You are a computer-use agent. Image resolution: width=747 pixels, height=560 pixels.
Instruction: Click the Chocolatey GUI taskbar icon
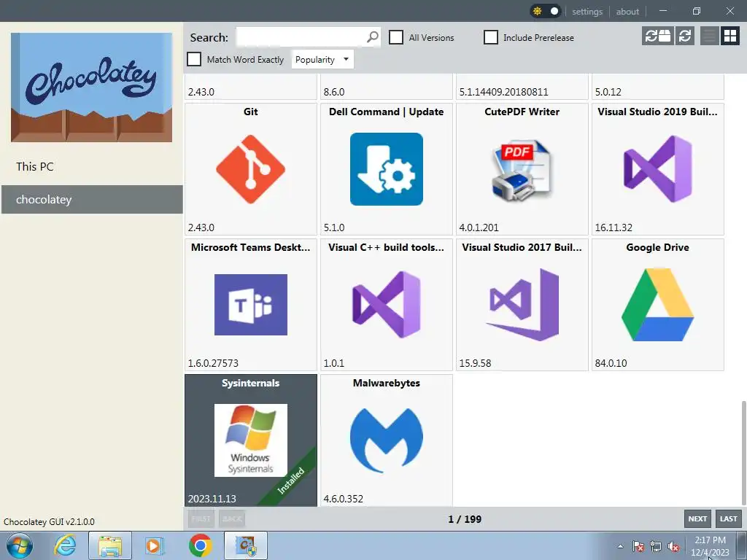(x=246, y=545)
